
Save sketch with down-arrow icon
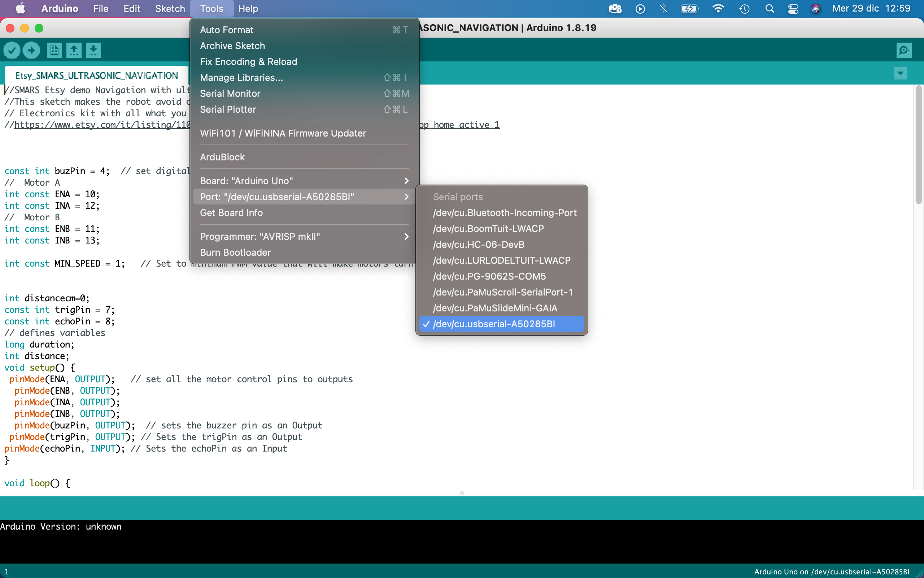click(x=93, y=50)
